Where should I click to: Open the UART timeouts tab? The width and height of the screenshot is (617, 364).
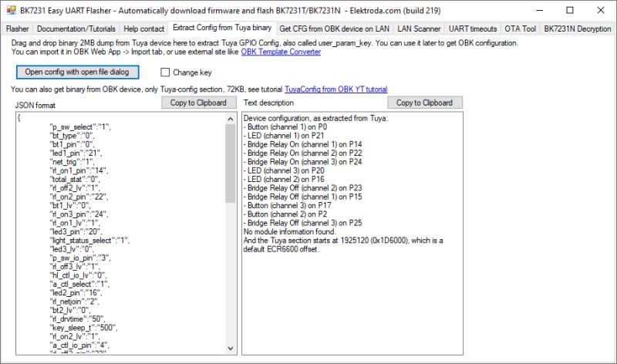tap(473, 29)
